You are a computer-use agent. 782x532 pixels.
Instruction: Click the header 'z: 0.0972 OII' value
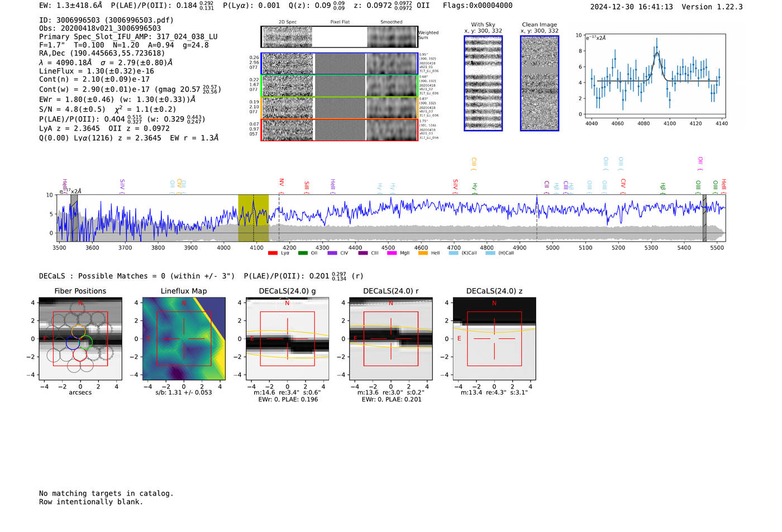click(392, 5)
